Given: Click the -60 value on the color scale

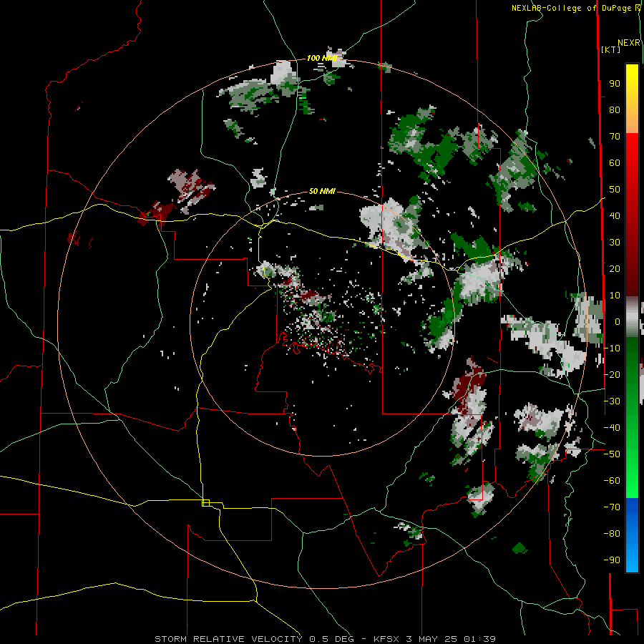Looking at the screenshot, I should 612,481.
